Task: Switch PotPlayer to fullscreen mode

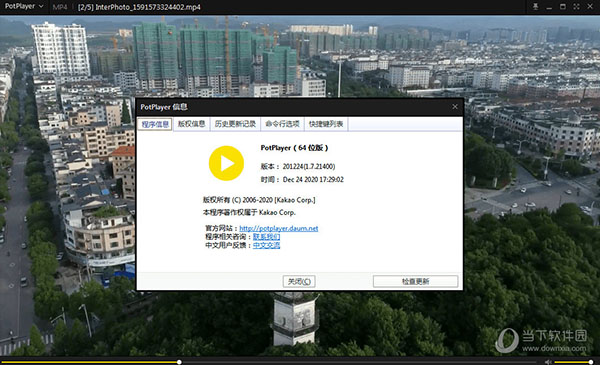Action: (576, 7)
